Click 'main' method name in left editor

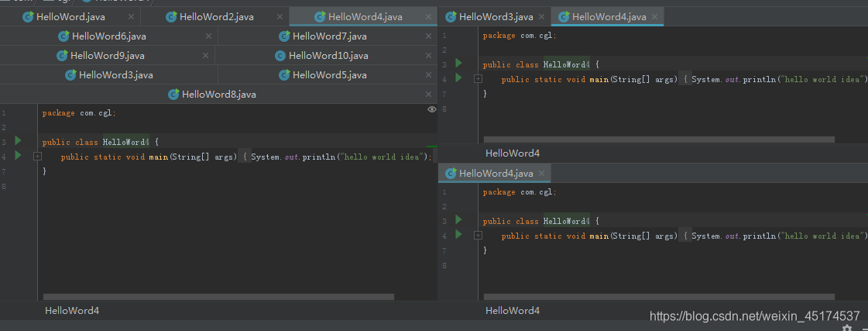click(x=158, y=157)
